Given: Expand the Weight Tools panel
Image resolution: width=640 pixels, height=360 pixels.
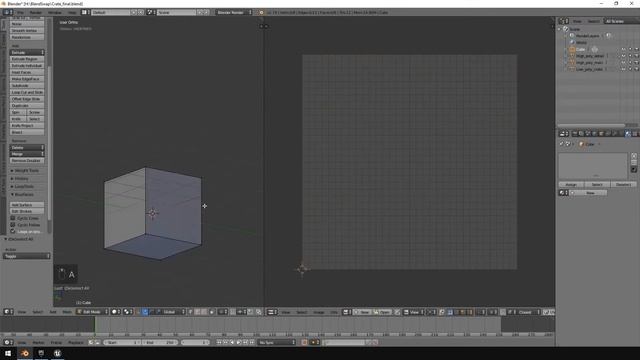Looking at the screenshot, I should point(27,171).
